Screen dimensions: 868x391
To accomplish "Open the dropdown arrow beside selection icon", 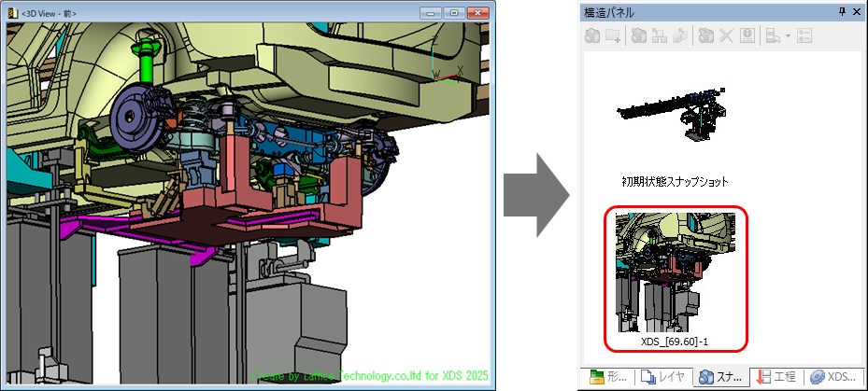I will [x=787, y=35].
